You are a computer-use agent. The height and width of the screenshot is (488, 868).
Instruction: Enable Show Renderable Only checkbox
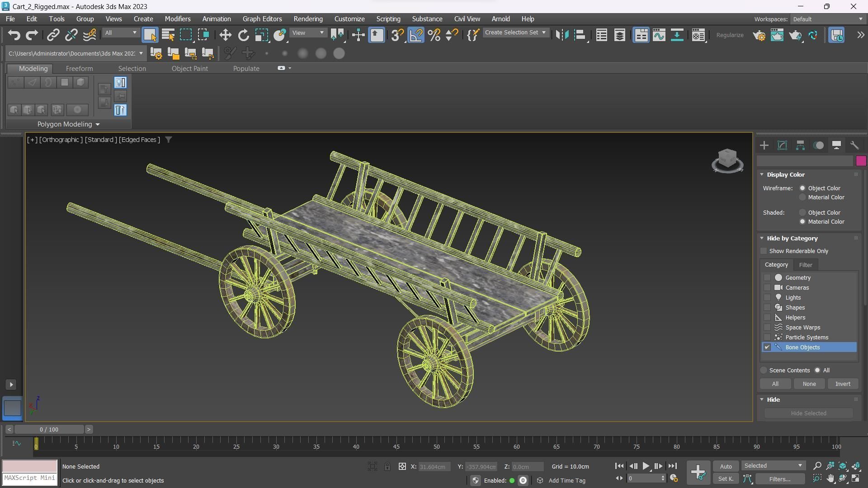tap(764, 251)
